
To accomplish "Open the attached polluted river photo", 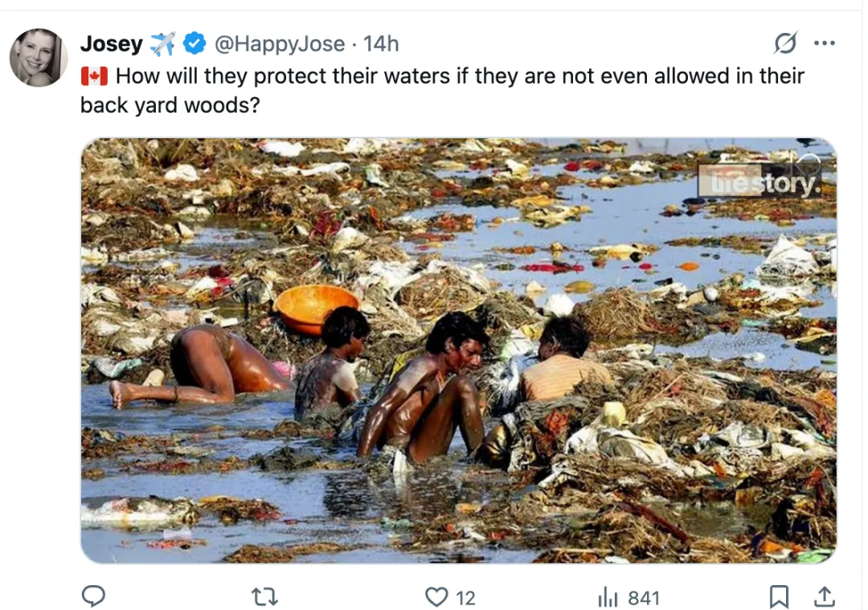I will click(458, 350).
